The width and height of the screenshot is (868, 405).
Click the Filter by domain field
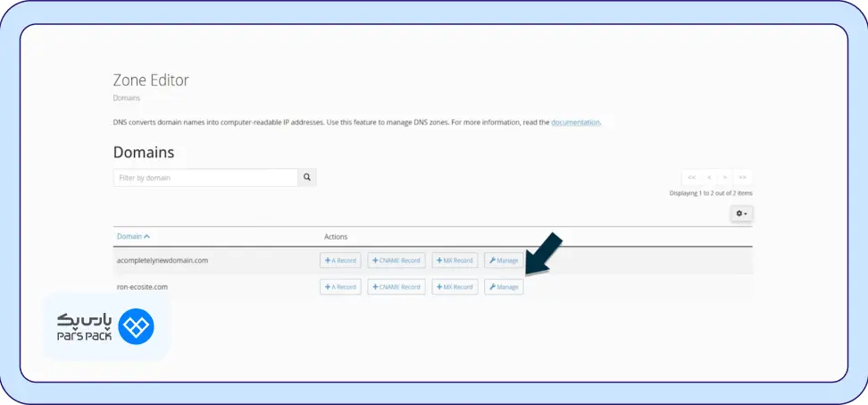pyautogui.click(x=205, y=178)
